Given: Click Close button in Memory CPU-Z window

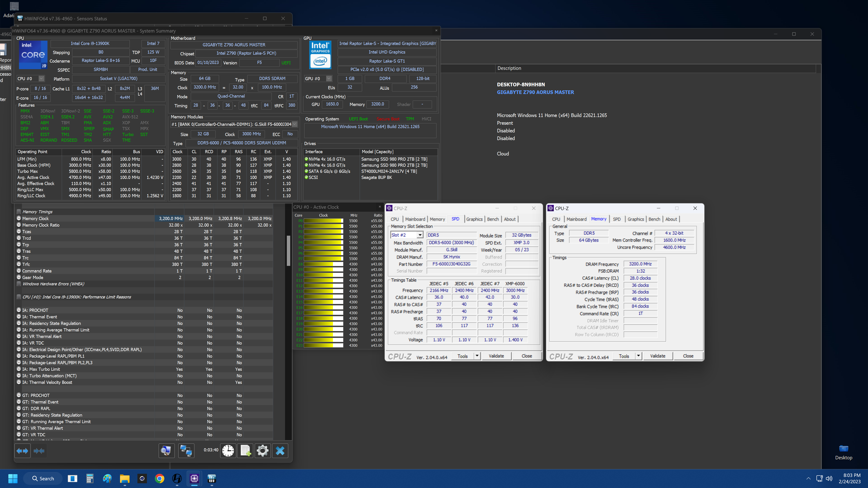Looking at the screenshot, I should (688, 356).
